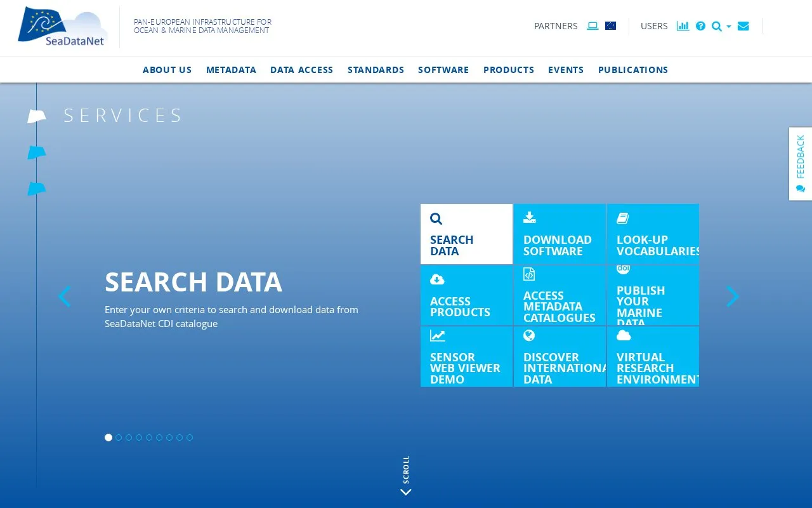The width and height of the screenshot is (812, 508).
Task: Jump to the bottom blue flag section marker
Action: (x=37, y=189)
